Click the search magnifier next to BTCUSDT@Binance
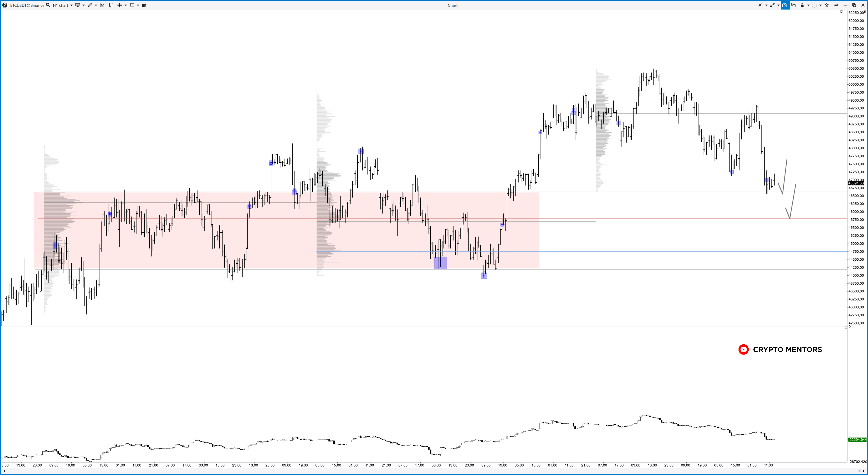Screen dimensions: 868x475 [x=48, y=5]
